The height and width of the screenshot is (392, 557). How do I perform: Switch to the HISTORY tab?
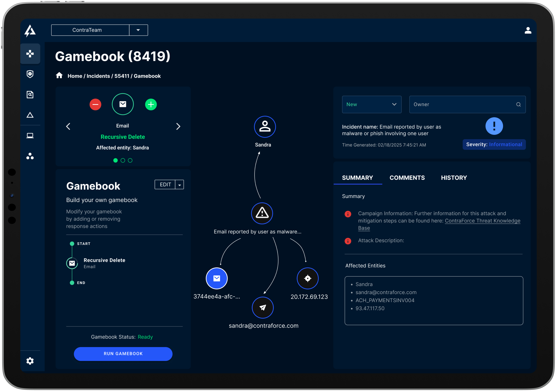click(x=454, y=178)
